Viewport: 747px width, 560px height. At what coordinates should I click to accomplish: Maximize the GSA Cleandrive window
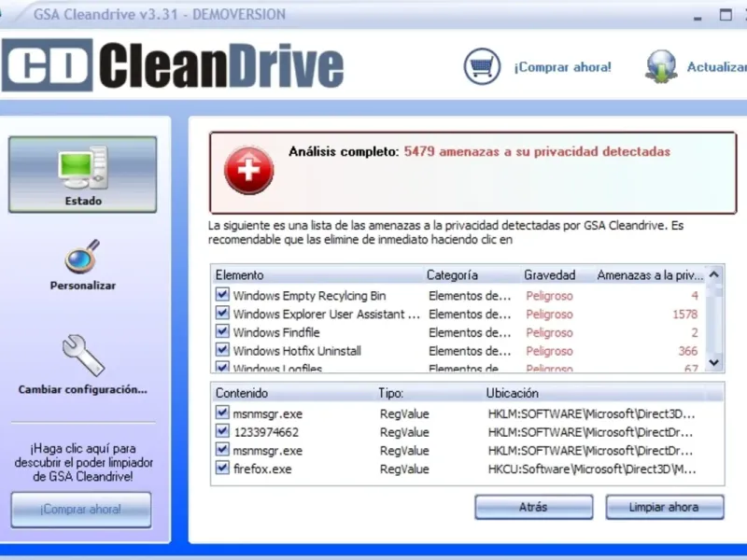pos(726,15)
